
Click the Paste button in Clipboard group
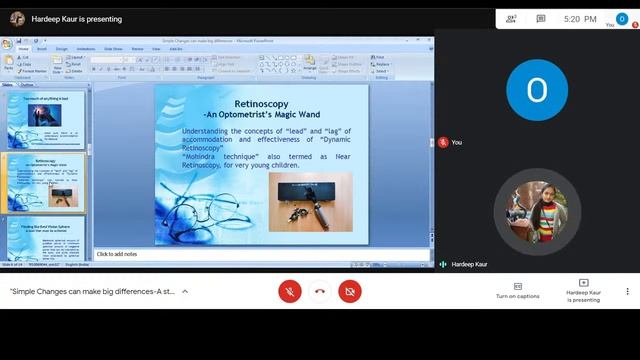tap(9, 63)
